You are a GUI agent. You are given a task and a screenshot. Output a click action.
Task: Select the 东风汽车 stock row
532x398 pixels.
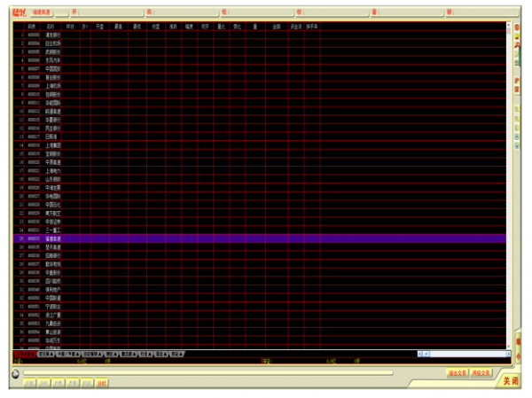pyautogui.click(x=260, y=60)
